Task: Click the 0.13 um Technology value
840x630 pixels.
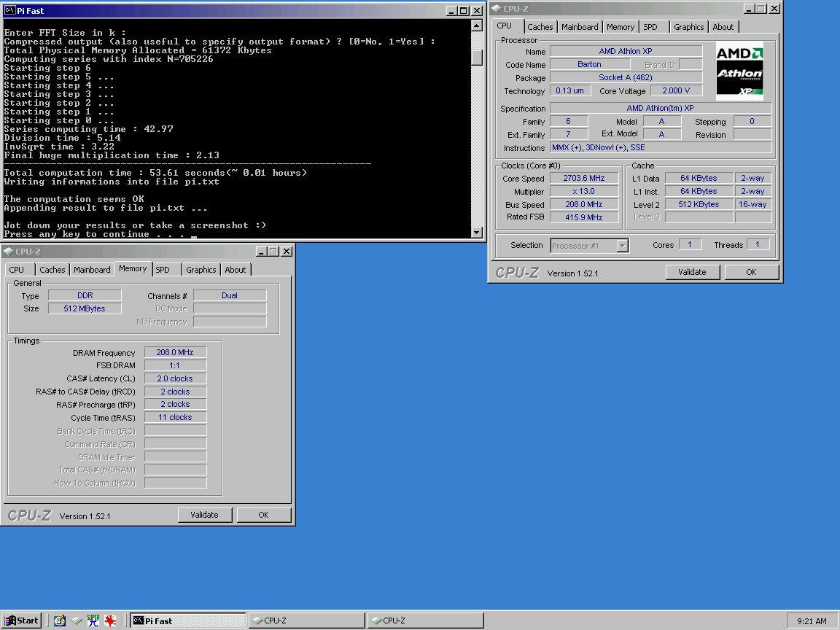Action: [570, 90]
